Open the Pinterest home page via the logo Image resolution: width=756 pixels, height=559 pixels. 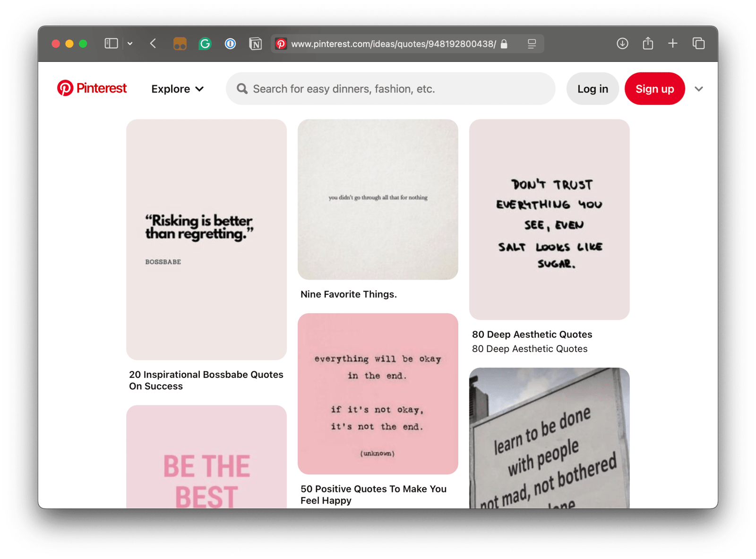click(x=91, y=88)
